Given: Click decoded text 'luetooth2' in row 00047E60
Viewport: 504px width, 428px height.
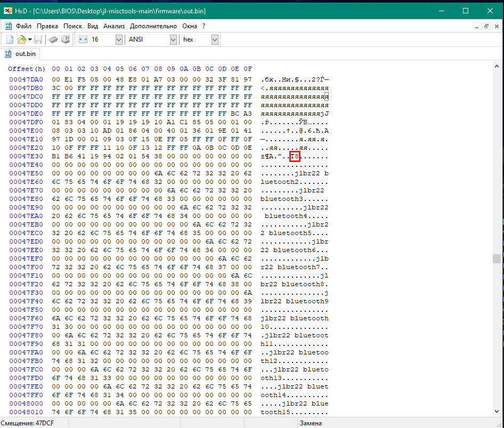Looking at the screenshot, I should tap(280, 182).
